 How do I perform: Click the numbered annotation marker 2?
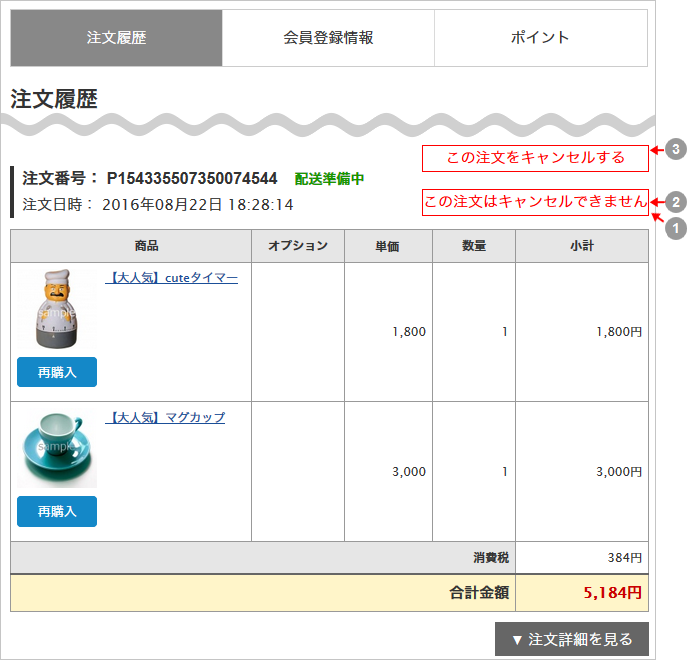coord(676,200)
